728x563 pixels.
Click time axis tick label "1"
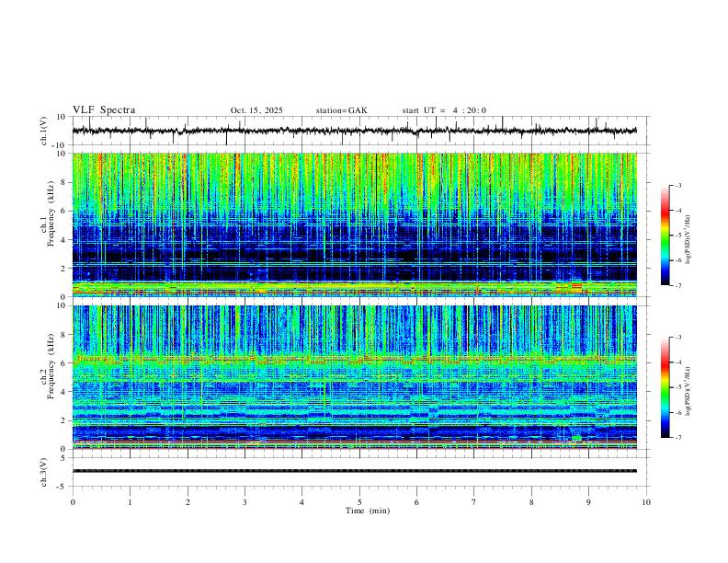(x=130, y=502)
